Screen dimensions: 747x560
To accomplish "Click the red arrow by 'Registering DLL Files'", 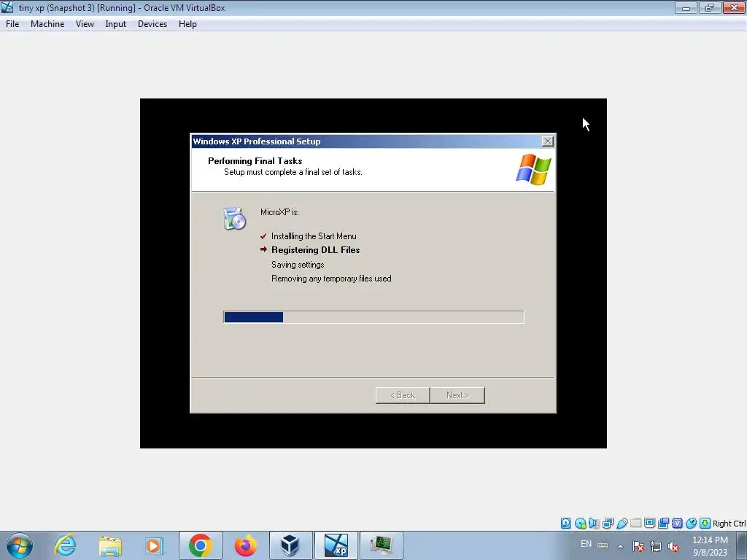I will (x=263, y=249).
